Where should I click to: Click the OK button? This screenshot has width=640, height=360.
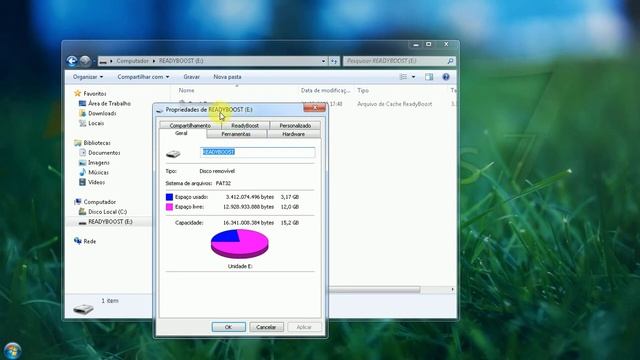point(229,327)
